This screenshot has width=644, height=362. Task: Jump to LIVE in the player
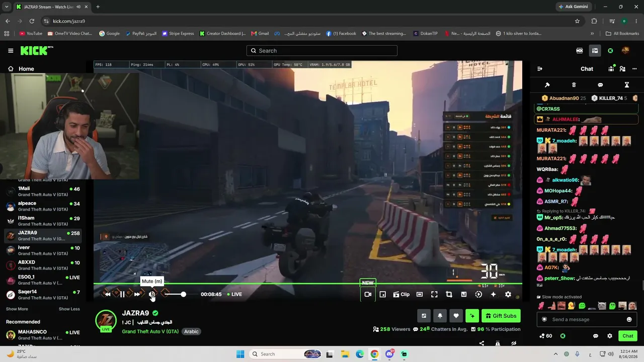tap(234, 294)
